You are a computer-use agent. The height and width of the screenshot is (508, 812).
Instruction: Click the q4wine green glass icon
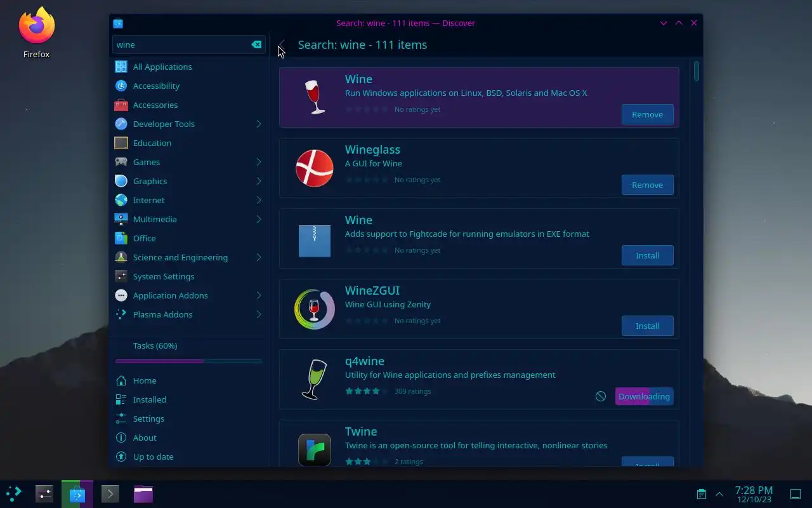315,380
